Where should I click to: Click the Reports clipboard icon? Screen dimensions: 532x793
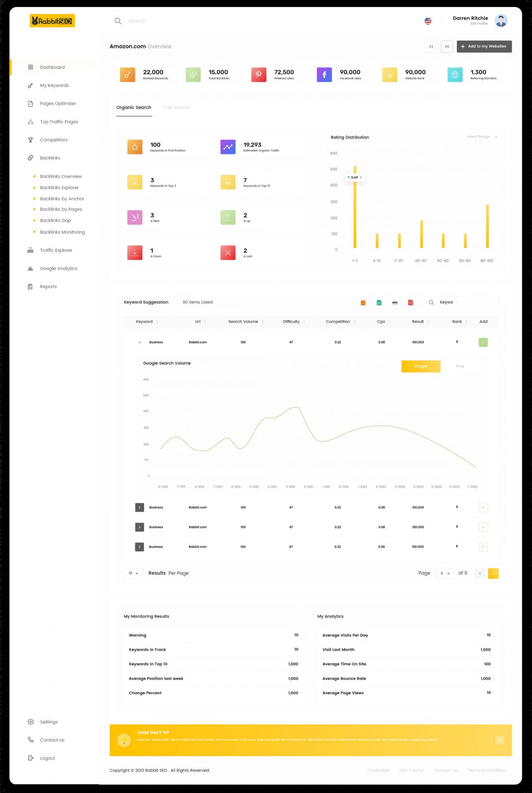(x=30, y=286)
